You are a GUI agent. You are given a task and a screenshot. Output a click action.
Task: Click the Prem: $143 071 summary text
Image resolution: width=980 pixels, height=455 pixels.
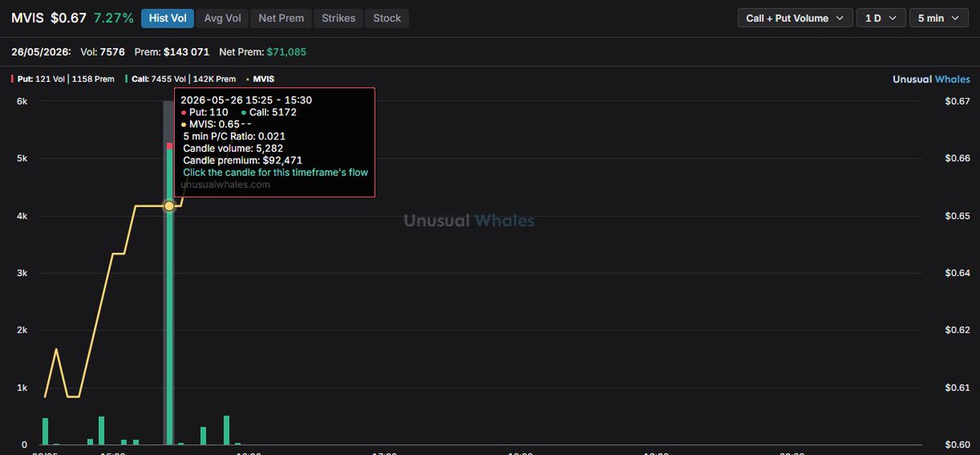tap(173, 51)
